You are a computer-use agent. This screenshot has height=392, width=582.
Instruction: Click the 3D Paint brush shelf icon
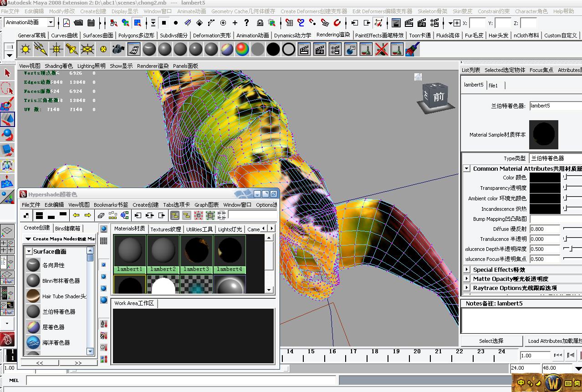pos(412,49)
